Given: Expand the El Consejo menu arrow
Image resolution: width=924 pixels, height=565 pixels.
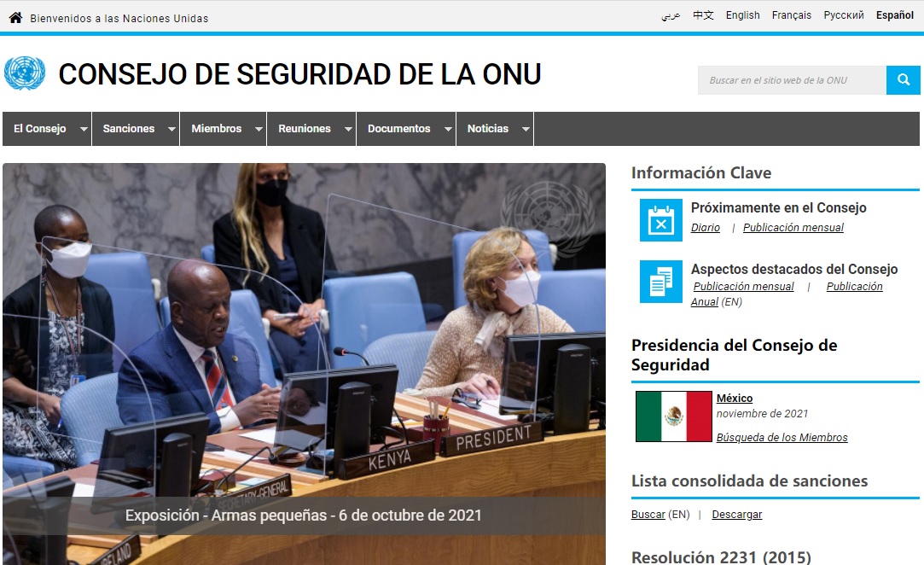Looking at the screenshot, I should point(84,129).
